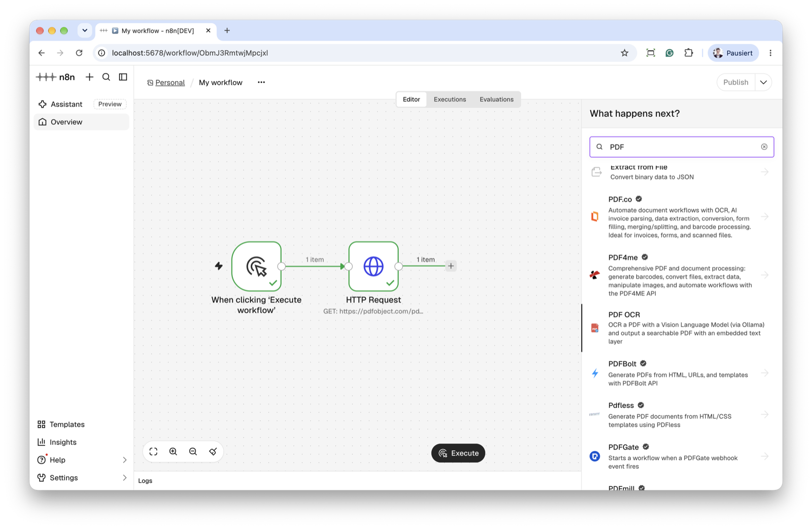Click the Execute button
The width and height of the screenshot is (812, 529).
click(458, 453)
